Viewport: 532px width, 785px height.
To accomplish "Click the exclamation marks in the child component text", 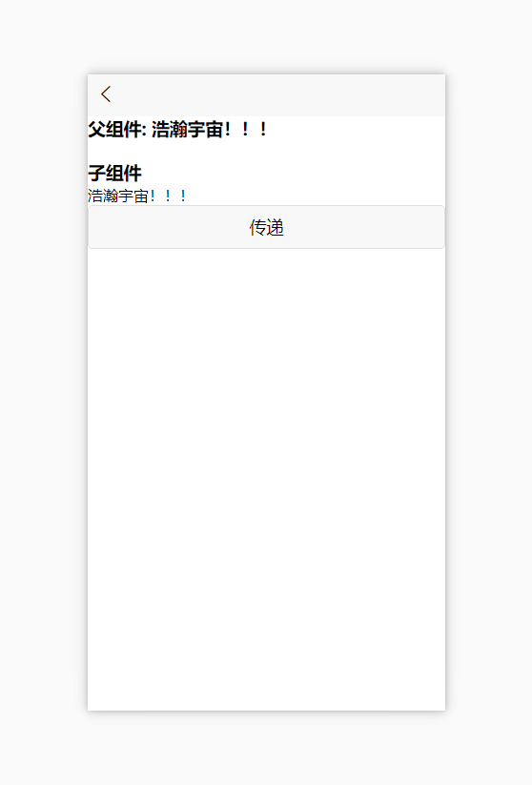I will [x=168, y=196].
